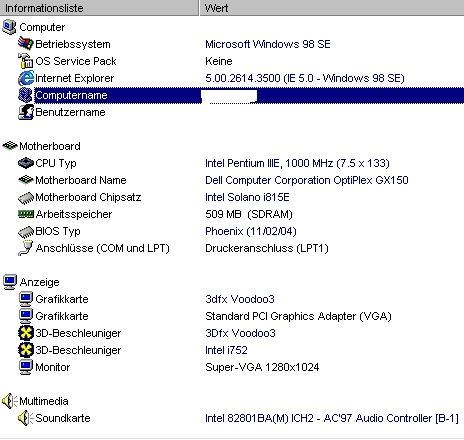
Task: Click the Anzeige section monitor icon
Action: (x=10, y=282)
